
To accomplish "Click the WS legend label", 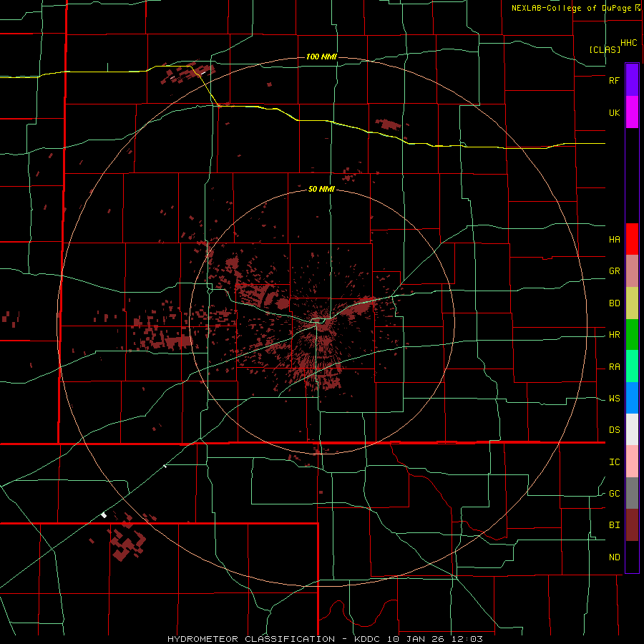I will click(x=614, y=399).
